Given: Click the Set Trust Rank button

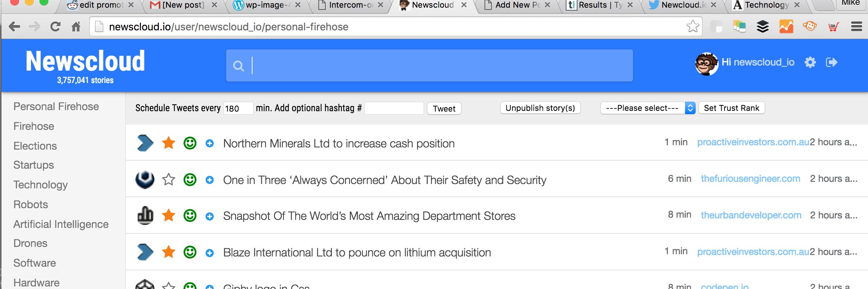Looking at the screenshot, I should (x=731, y=108).
